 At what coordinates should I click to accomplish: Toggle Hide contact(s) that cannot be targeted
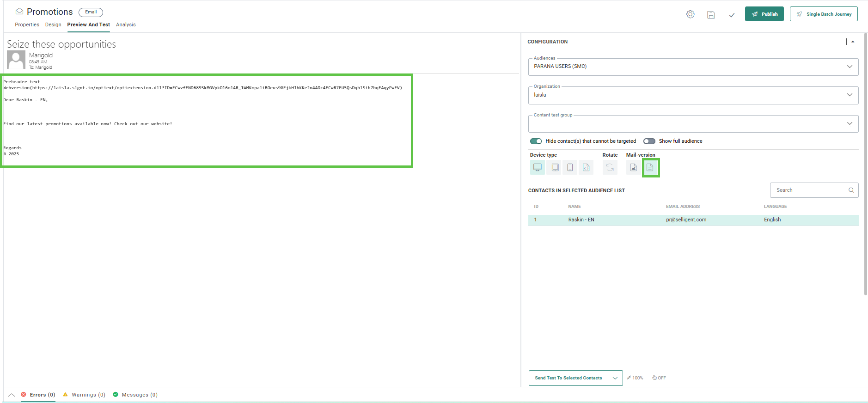pyautogui.click(x=536, y=141)
